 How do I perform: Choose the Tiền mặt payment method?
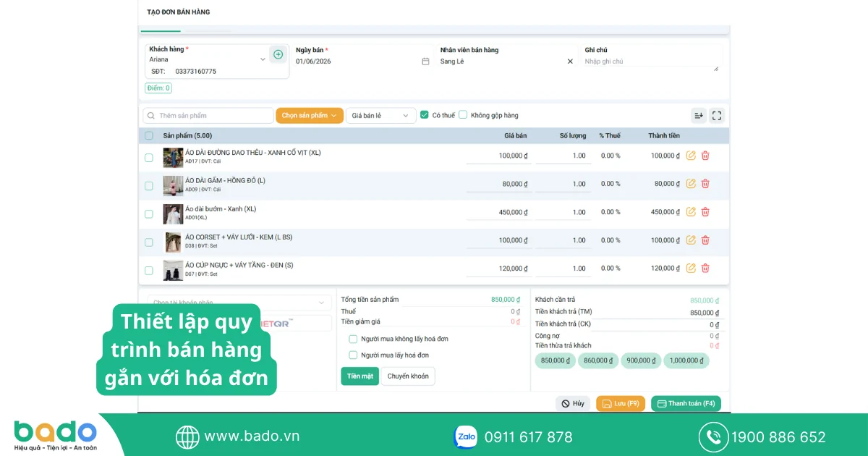[x=360, y=376]
